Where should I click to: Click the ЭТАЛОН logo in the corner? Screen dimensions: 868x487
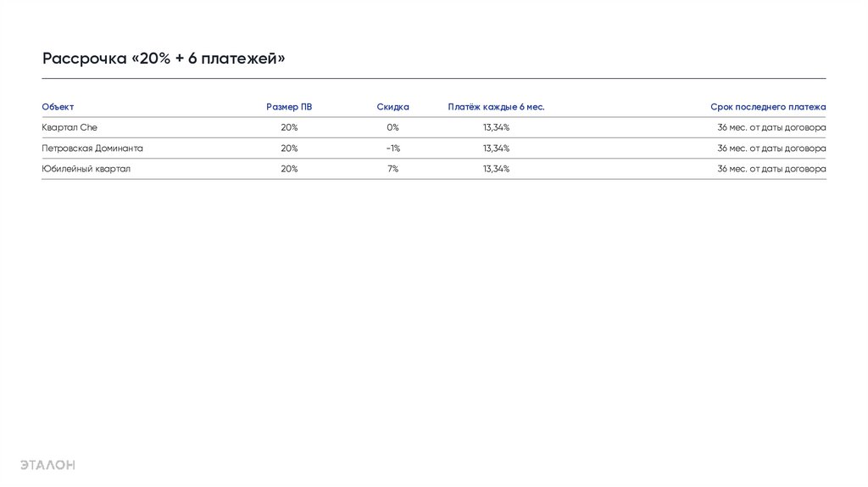(x=47, y=464)
